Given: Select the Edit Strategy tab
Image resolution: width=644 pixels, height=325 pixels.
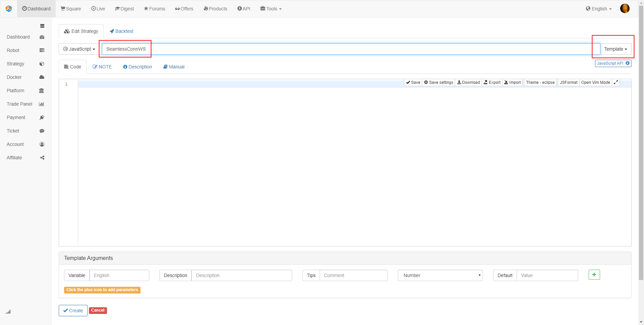Looking at the screenshot, I should [x=81, y=31].
